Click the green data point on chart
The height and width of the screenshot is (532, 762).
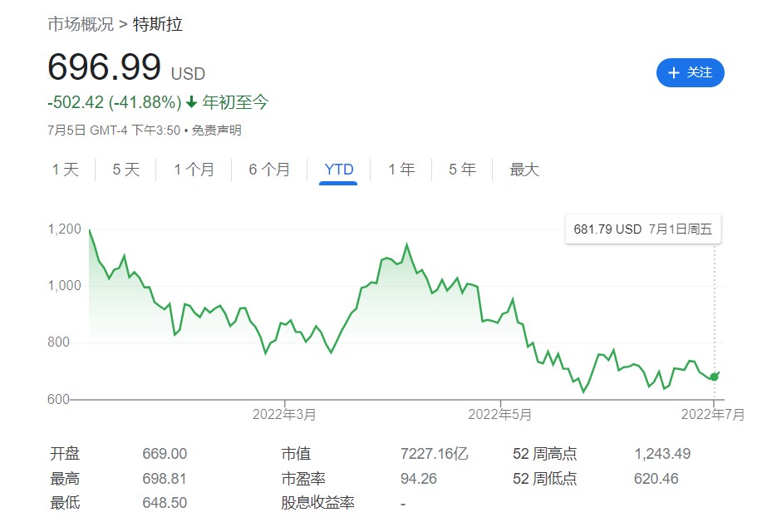(x=714, y=377)
